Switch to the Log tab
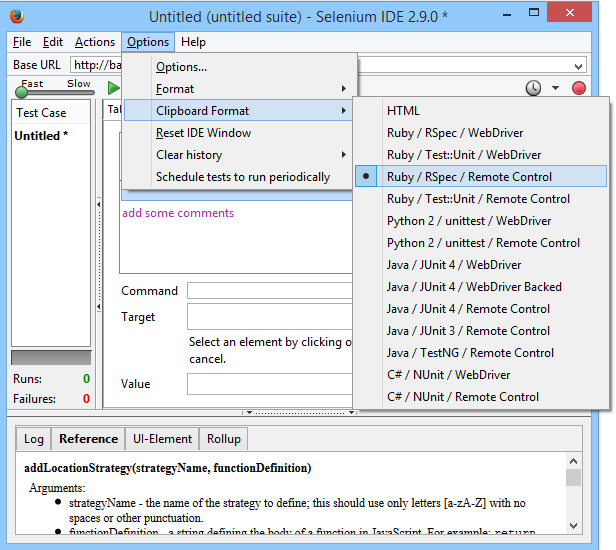The image size is (616, 550). click(34, 439)
